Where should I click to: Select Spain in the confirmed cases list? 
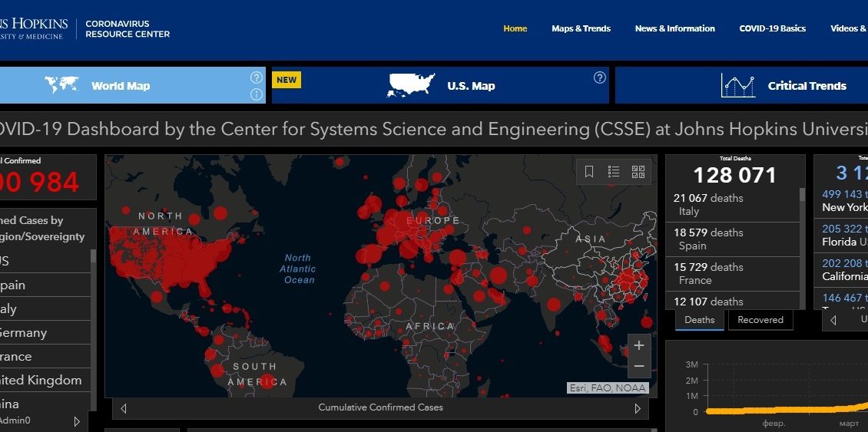point(45,285)
